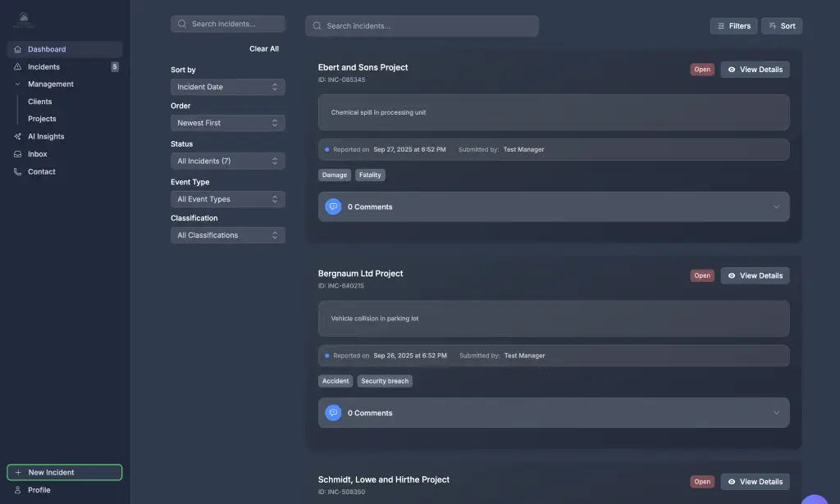Screen dimensions: 840x504
Task: Click the Incidents warning triangle icon
Action: 18,67
